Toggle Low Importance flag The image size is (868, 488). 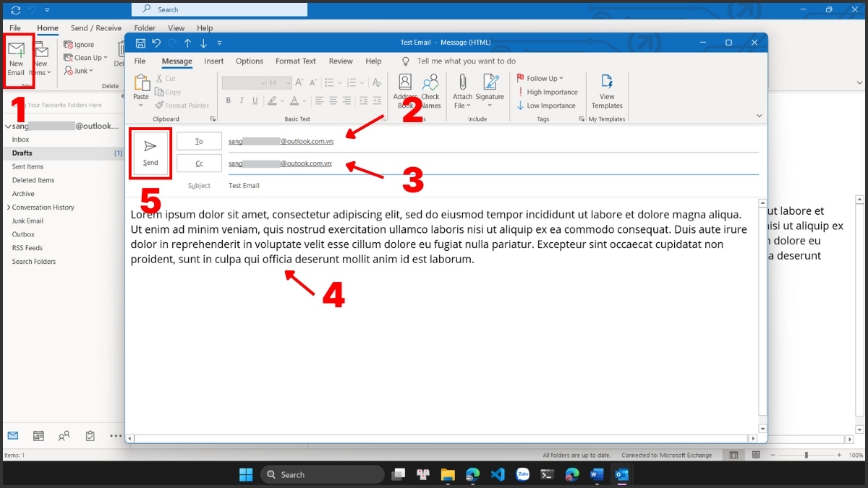point(546,106)
